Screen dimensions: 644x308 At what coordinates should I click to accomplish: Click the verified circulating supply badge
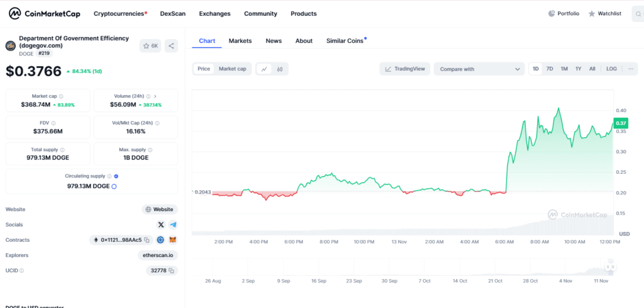[x=116, y=176]
